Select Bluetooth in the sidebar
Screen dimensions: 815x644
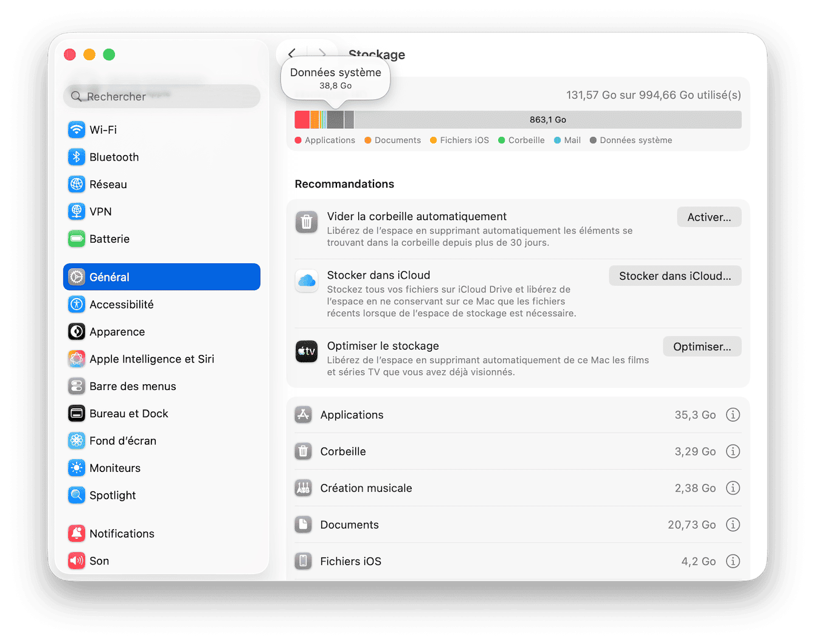click(114, 157)
